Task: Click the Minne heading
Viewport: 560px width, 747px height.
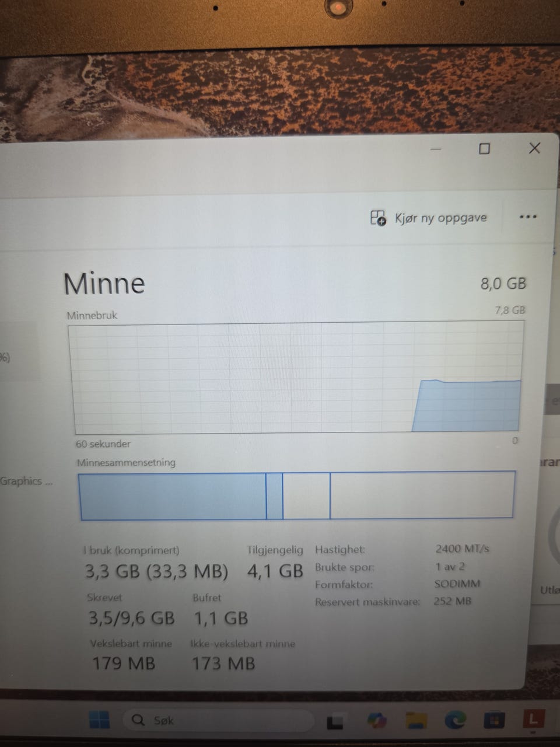Action: (104, 283)
